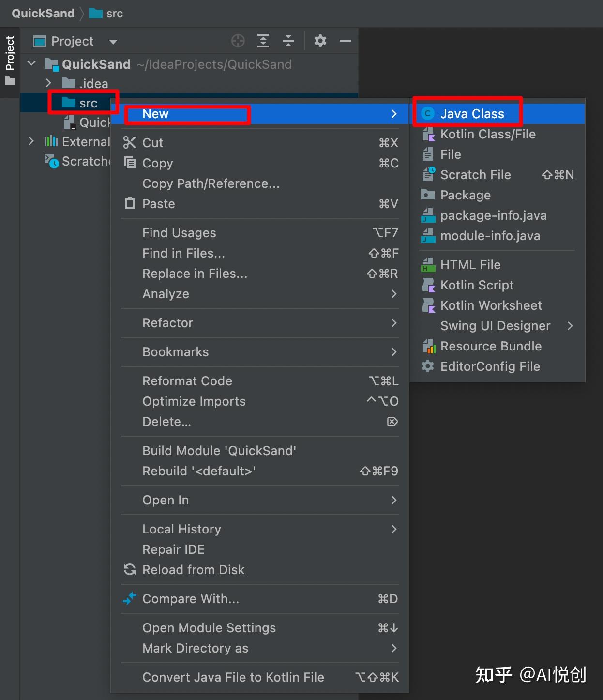
Task: Expand the .idea folder node
Action: coord(48,83)
